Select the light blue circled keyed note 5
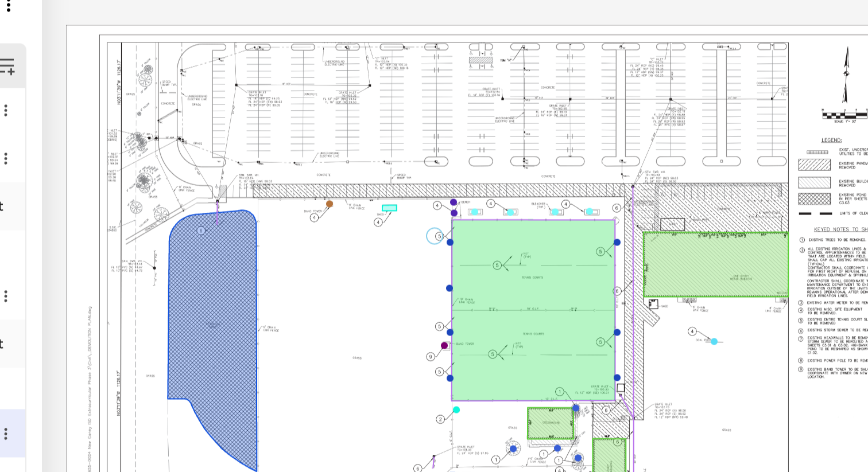Screen dimensions: 868x472 [x=435, y=236]
